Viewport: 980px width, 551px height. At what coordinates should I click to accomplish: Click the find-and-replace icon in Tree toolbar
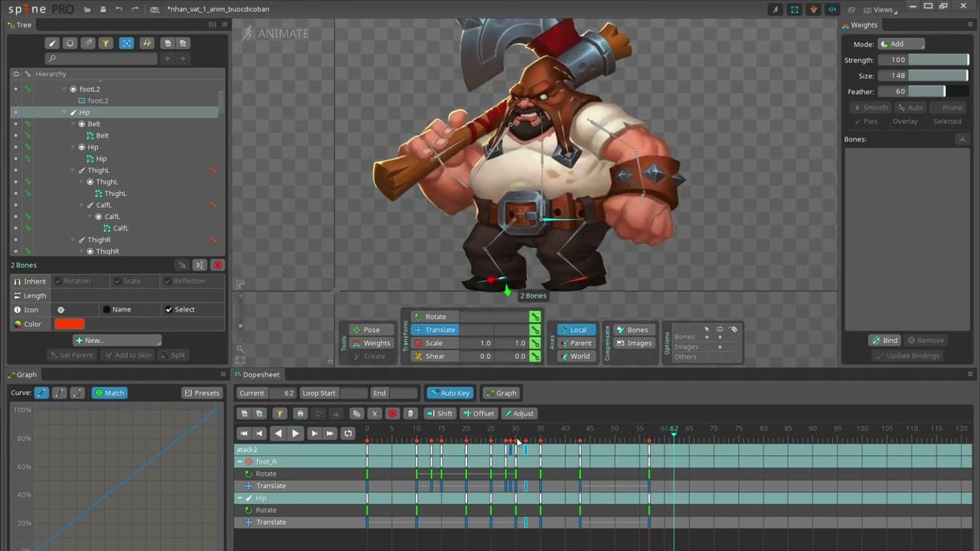click(x=147, y=43)
